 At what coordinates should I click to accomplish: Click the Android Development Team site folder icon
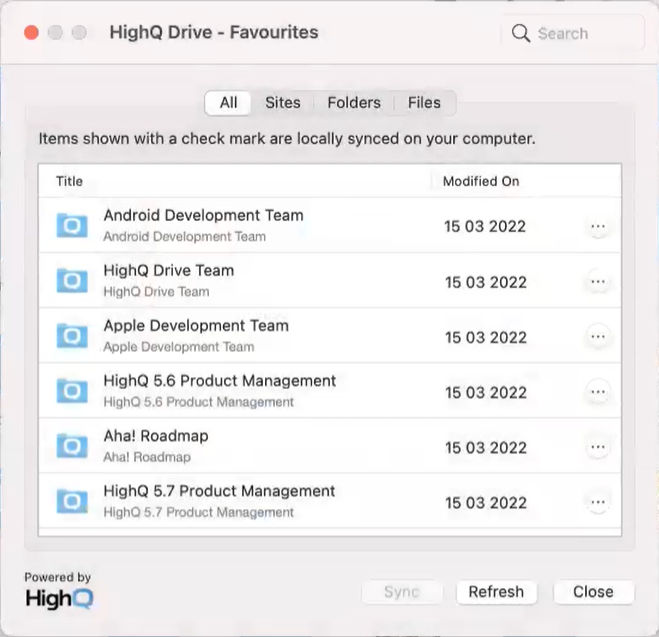coord(72,226)
